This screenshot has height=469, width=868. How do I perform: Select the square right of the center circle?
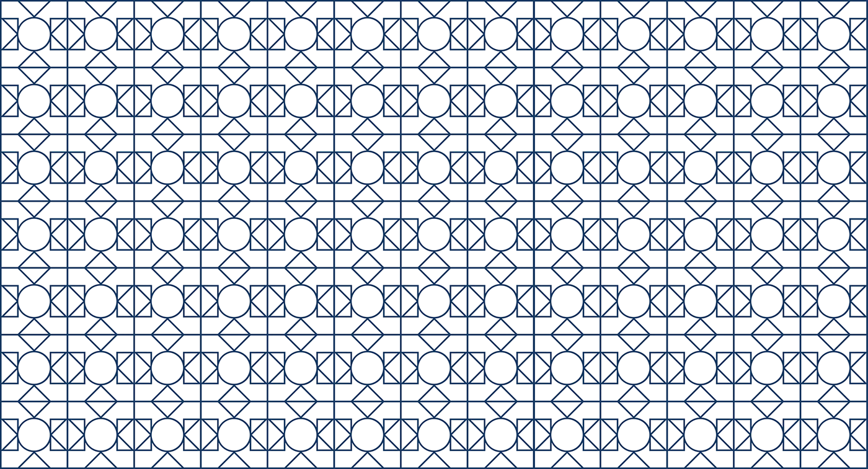459,234
